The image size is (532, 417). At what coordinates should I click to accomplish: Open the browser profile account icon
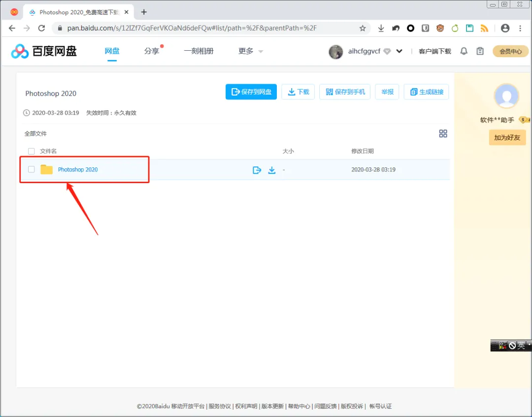pyautogui.click(x=505, y=28)
